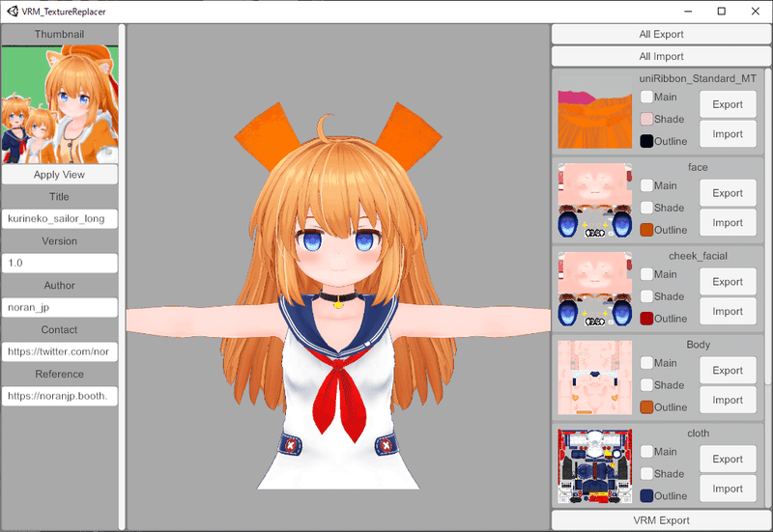Focus the Contact twitter URL field
Image resolution: width=773 pixels, height=532 pixels.
[60, 351]
